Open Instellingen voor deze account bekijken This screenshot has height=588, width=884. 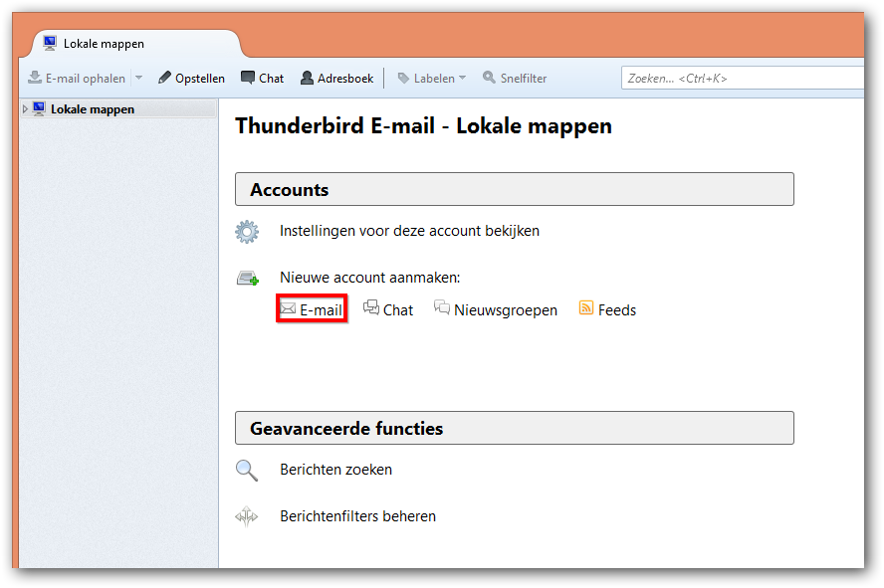[409, 231]
